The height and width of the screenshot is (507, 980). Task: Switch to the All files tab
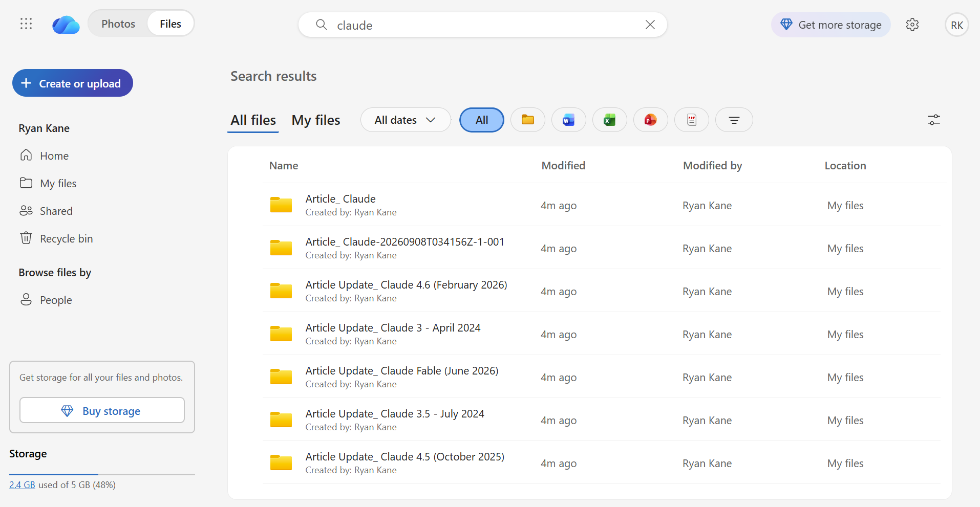coord(253,120)
